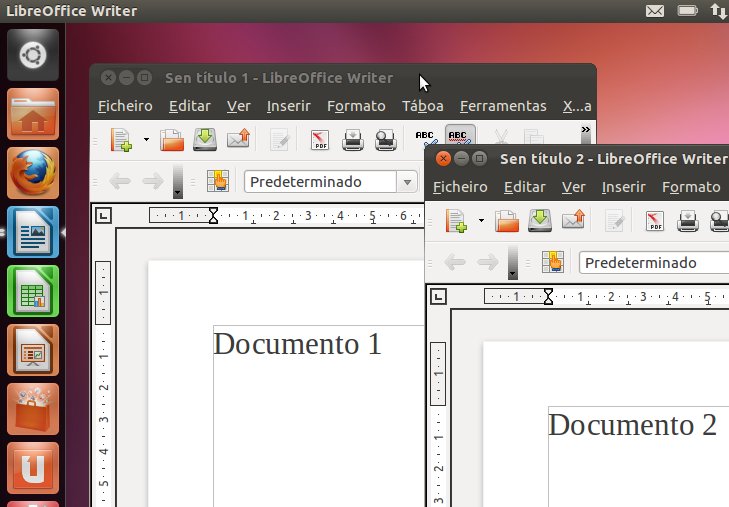The width and height of the screenshot is (729, 507).
Task: Click the tab stop type button in Sen título 1 ruler
Action: pyautogui.click(x=103, y=215)
